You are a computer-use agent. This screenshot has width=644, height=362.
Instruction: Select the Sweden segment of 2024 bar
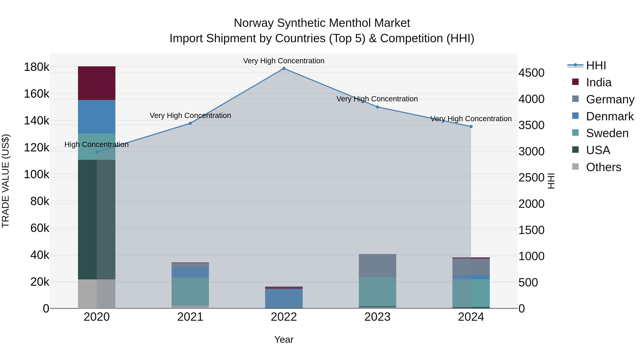[x=471, y=293]
